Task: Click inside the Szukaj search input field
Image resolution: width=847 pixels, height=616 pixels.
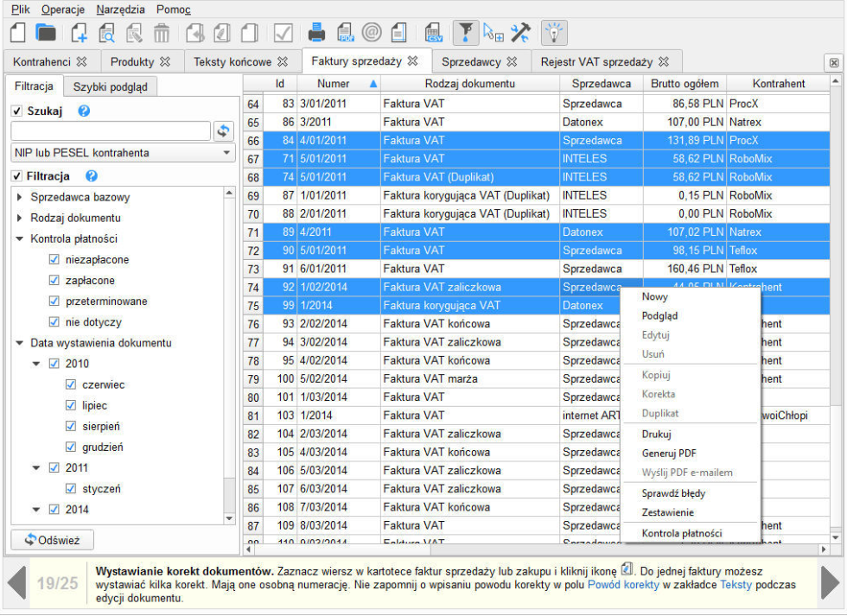Action: coord(111,130)
